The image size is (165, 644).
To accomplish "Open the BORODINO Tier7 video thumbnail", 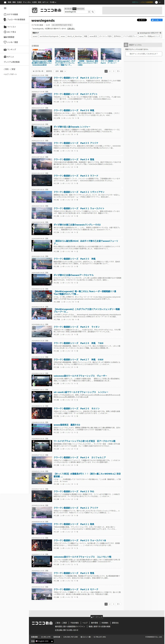I will click(42, 296).
